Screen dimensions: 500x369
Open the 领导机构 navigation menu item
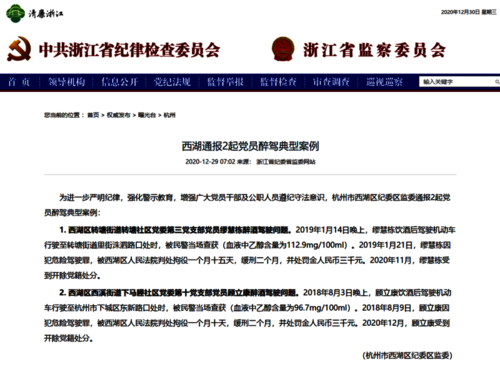tap(67, 82)
